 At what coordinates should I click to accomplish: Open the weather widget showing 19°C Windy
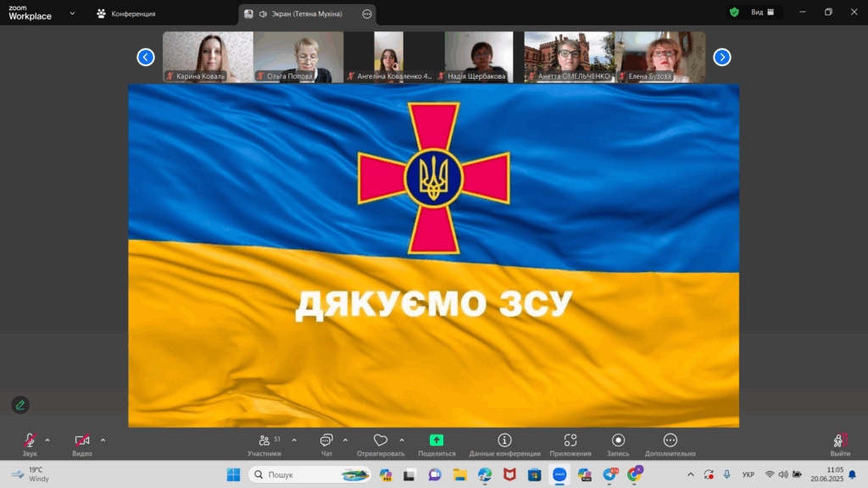[x=31, y=474]
